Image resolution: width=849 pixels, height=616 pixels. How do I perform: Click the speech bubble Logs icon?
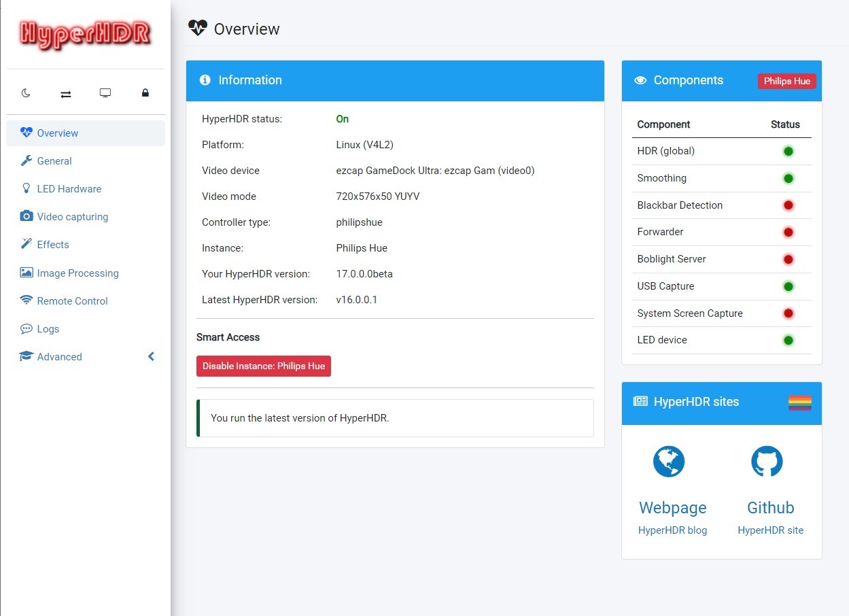click(x=27, y=328)
